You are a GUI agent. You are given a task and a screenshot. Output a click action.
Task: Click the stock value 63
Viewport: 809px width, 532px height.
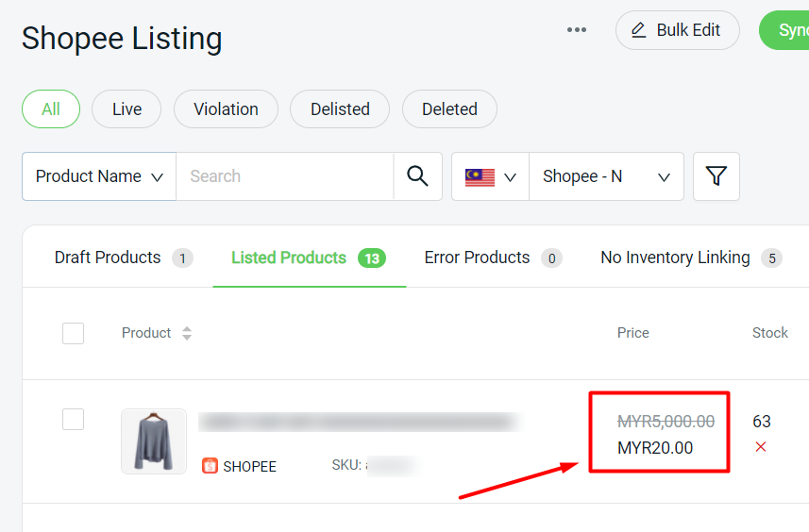click(x=762, y=421)
